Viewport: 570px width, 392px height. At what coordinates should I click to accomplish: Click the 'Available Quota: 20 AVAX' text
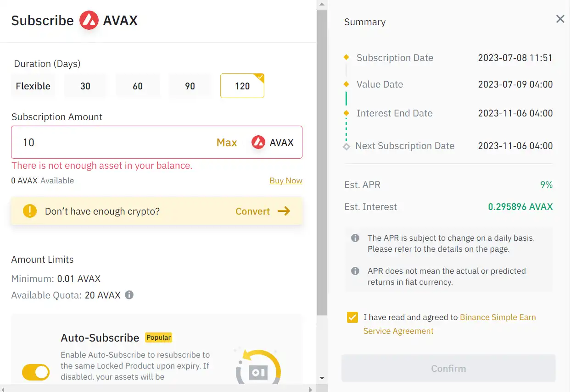[x=66, y=295]
